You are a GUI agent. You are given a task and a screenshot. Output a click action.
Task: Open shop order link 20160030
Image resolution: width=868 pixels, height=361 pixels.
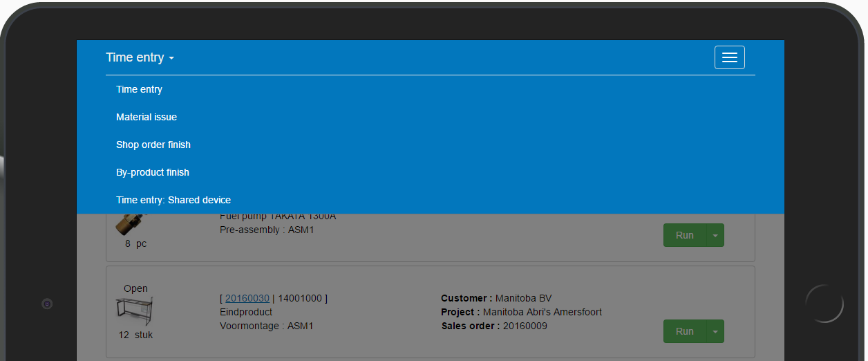click(x=247, y=298)
